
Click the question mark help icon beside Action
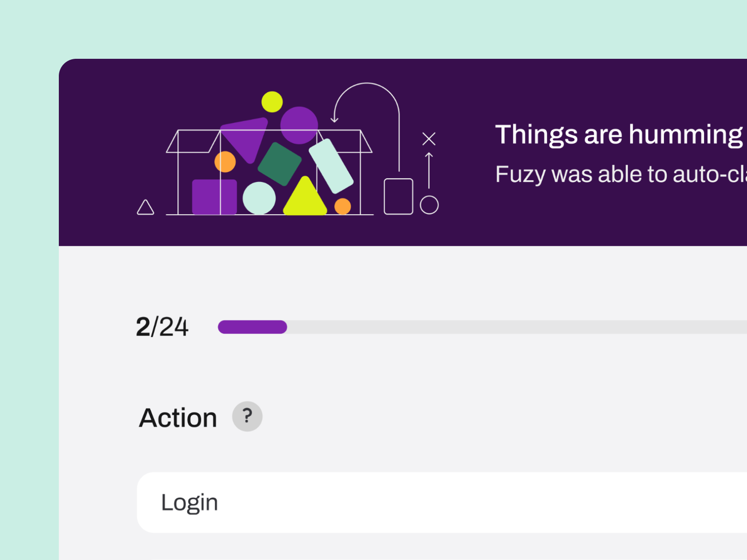(247, 416)
